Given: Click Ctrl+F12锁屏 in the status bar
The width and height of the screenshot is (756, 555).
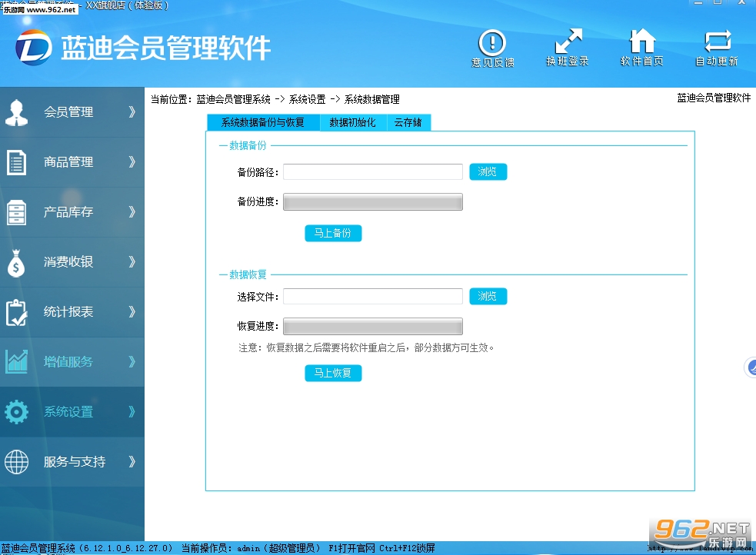Looking at the screenshot, I should [x=408, y=548].
